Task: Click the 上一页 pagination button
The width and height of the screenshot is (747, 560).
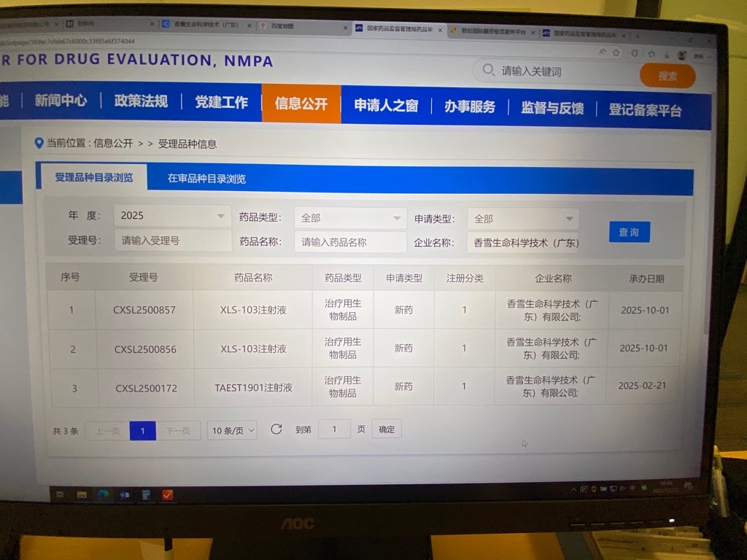Action: pyautogui.click(x=108, y=431)
